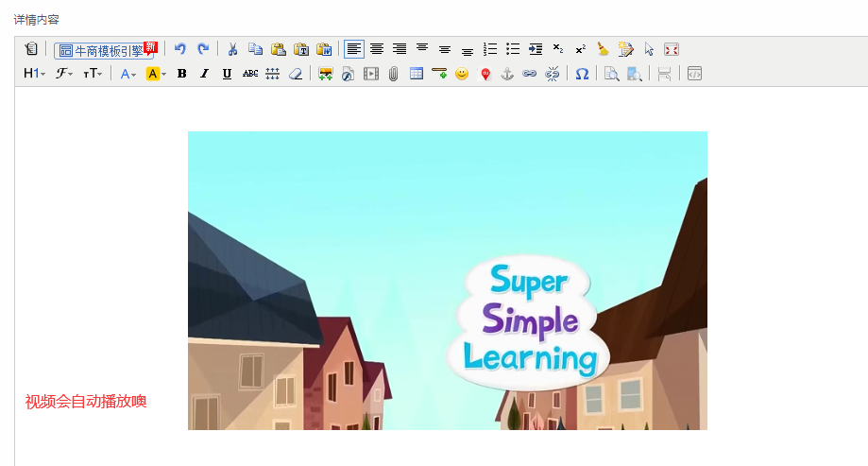Remove the hyperlink with the unlink icon
Viewport: 868px width, 466px height.
point(553,74)
